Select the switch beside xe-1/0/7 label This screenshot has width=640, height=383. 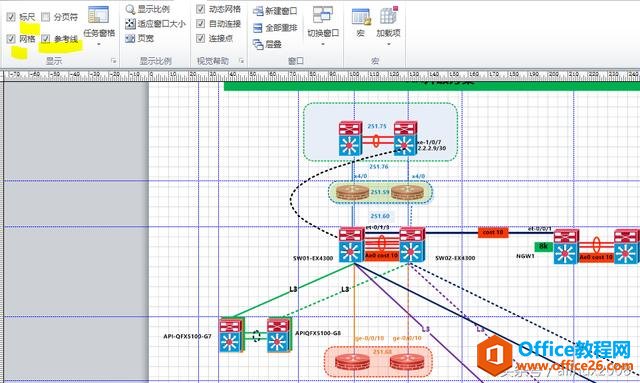(405, 138)
